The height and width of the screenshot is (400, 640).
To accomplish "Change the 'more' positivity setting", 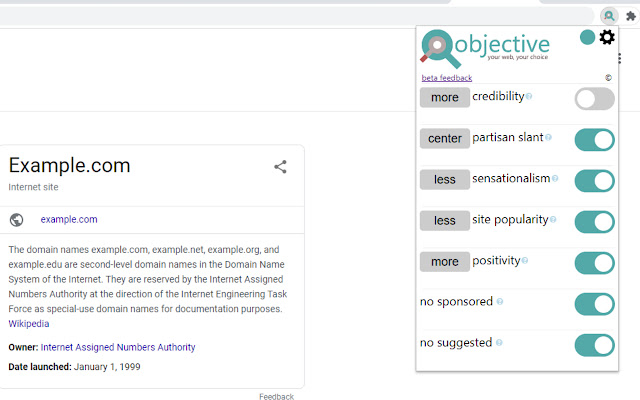I will (444, 262).
